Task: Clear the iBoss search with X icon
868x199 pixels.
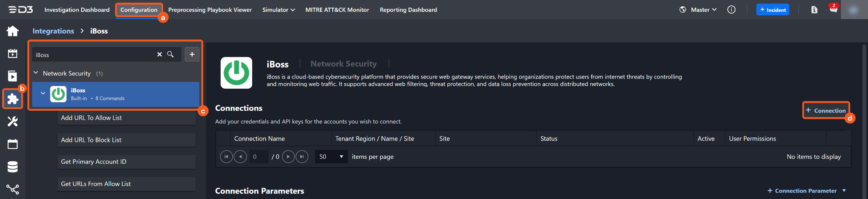Action: [x=160, y=54]
